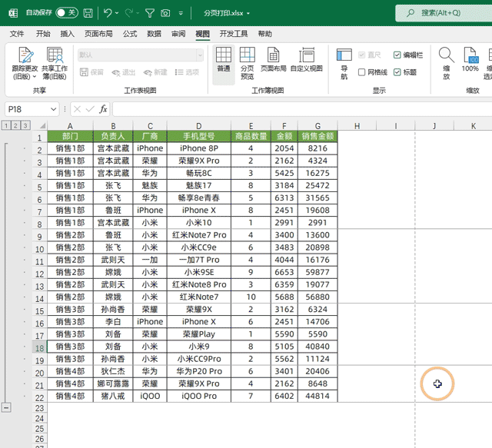Click the 新建 sheet view button
Image resolution: width=492 pixels, height=448 pixels.
(x=155, y=72)
